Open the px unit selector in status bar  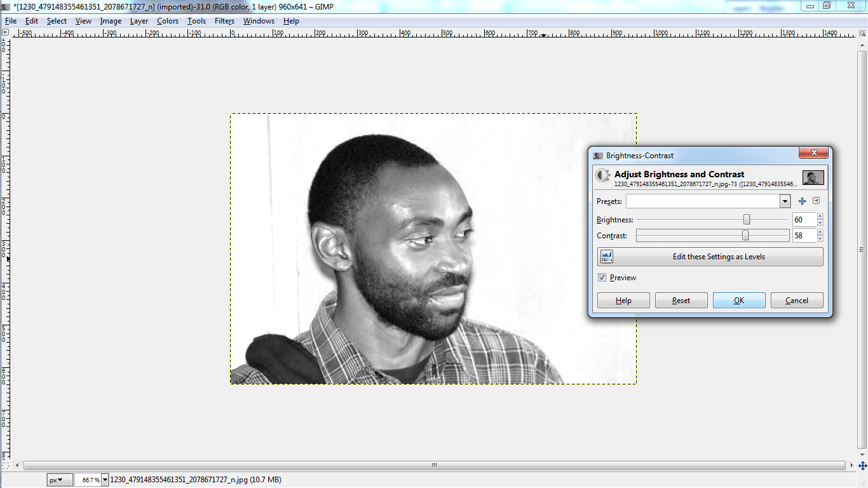(60, 480)
